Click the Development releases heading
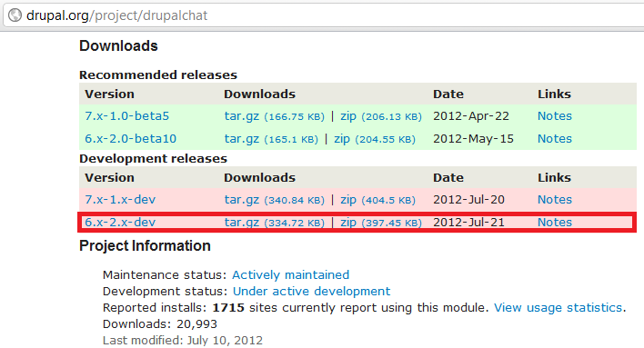This screenshot has height=348, width=644. pos(153,159)
